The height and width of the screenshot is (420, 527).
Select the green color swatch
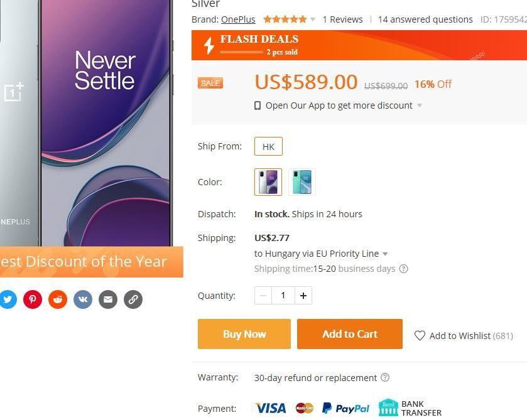coord(302,182)
